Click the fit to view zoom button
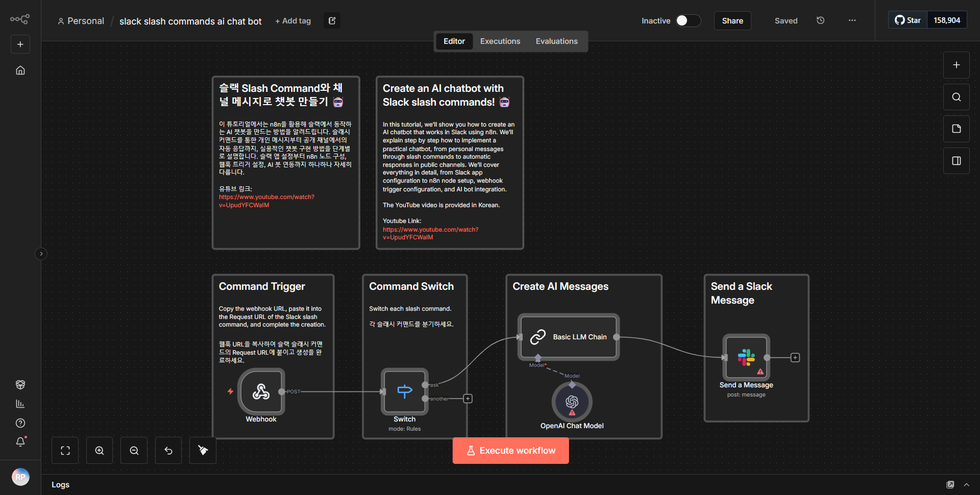Viewport: 980px width, 495px height. point(65,451)
